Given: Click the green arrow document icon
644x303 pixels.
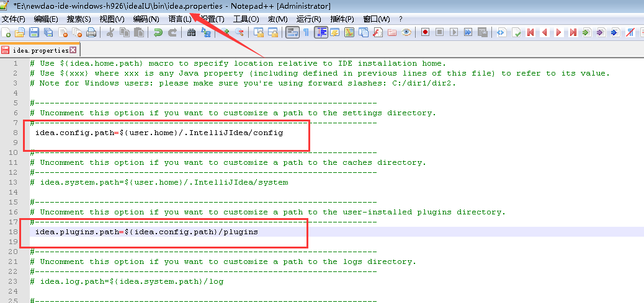Looking at the screenshot, I should point(587,32).
